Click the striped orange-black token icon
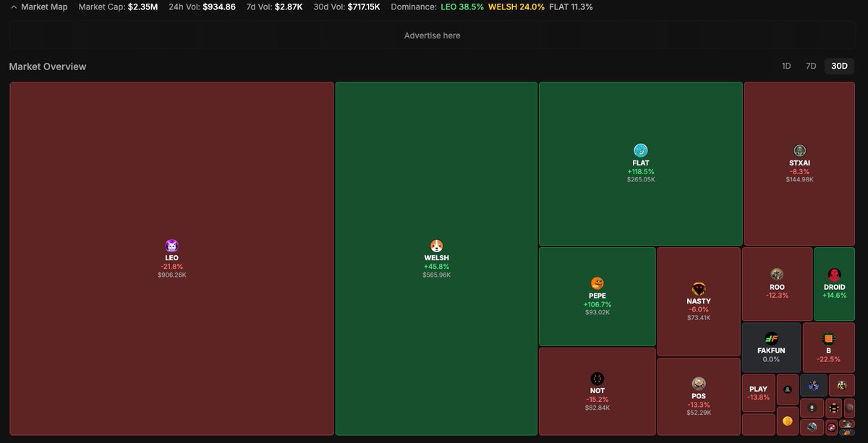 [x=834, y=408]
